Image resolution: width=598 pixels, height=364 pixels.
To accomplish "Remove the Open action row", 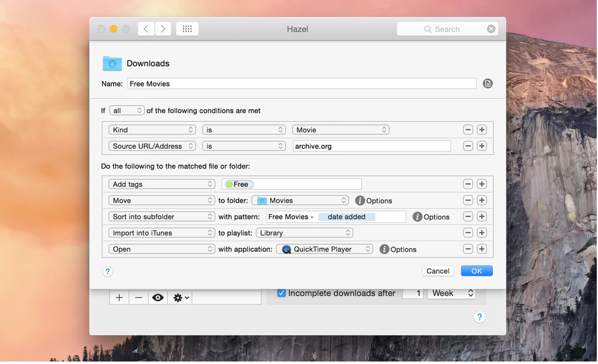I will [x=468, y=249].
